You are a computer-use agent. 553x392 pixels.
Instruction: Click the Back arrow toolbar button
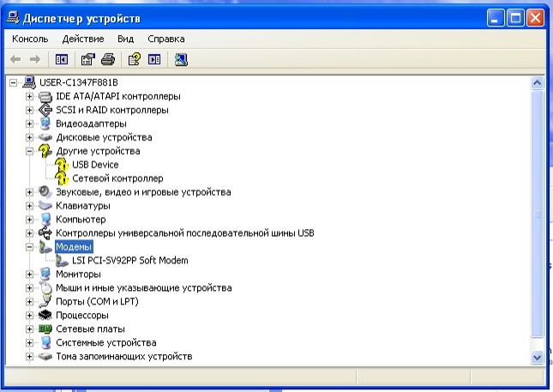(15, 59)
